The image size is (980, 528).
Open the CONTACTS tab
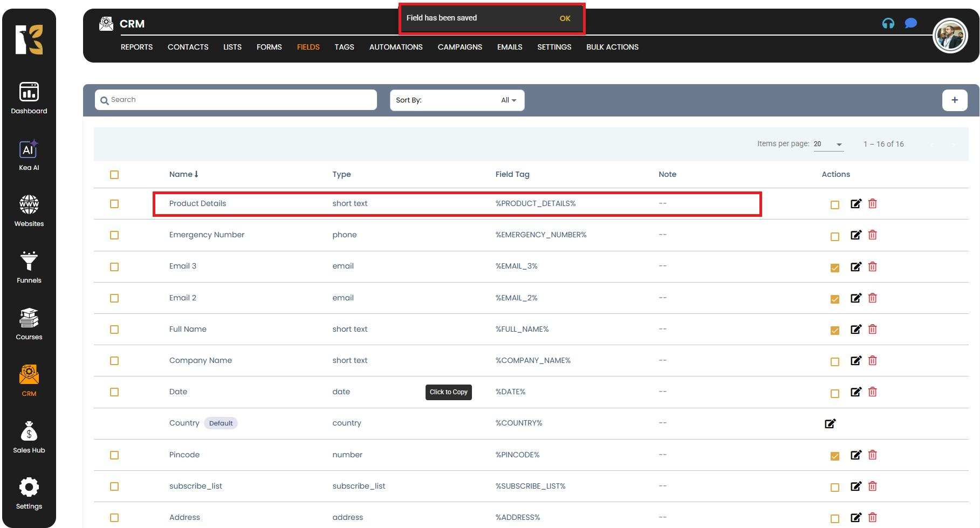click(188, 47)
